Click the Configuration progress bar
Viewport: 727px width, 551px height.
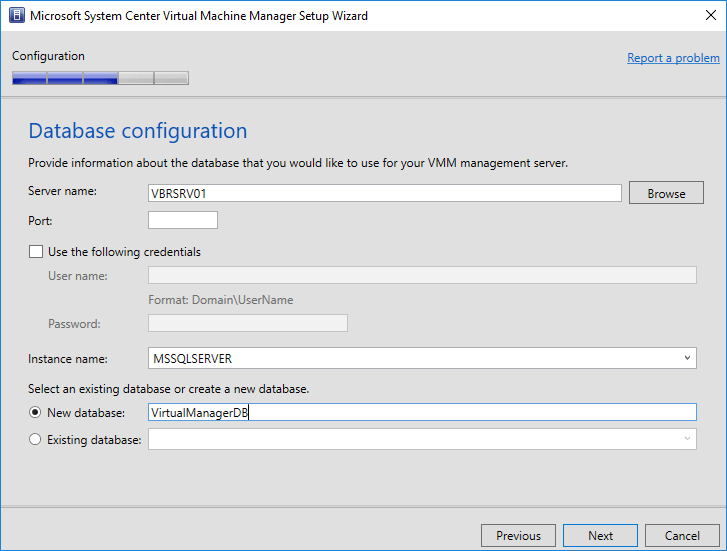[100, 78]
